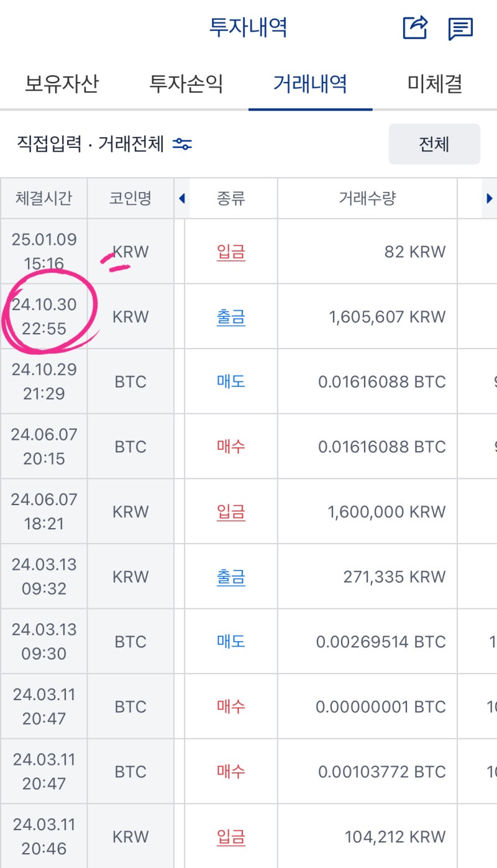Click the right chevron beside 거래수량 column
This screenshot has width=497, height=868.
tap(490, 198)
